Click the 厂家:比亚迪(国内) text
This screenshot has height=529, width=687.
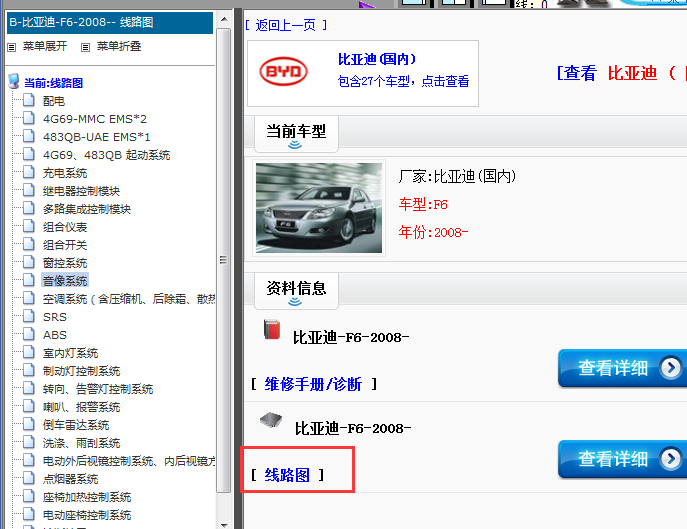[x=457, y=176]
